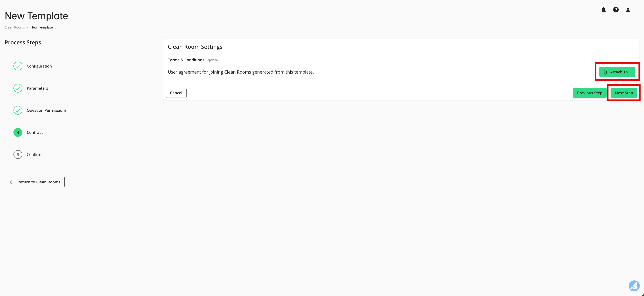644x296 pixels.
Task: Open the help icon in the top bar
Action: tap(616, 10)
